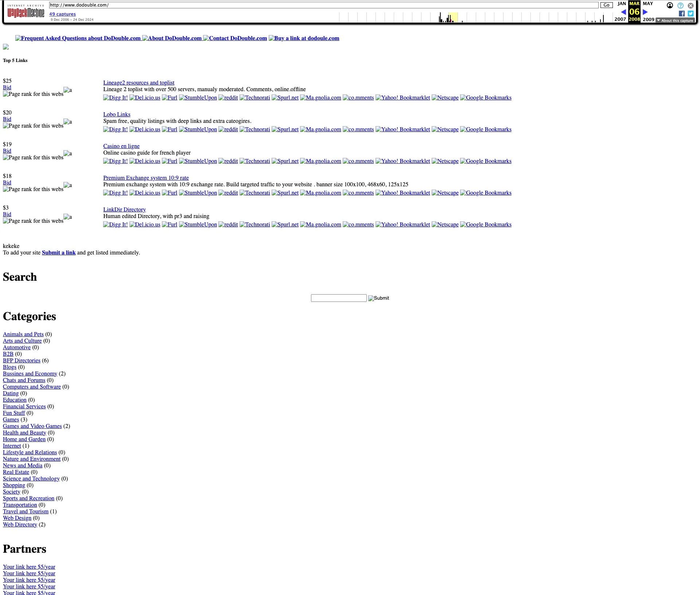Open the About DoDouble.com nav link
This screenshot has height=595, width=700.
click(x=174, y=38)
